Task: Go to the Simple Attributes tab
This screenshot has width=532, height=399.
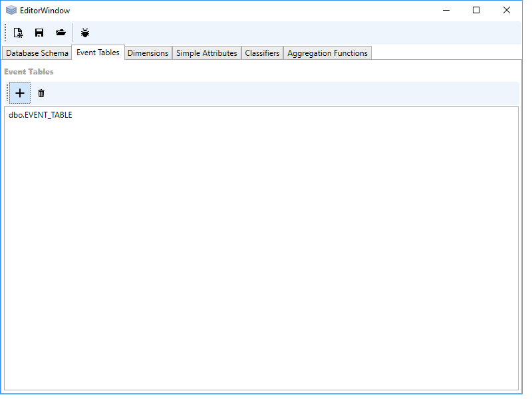Action: point(206,53)
